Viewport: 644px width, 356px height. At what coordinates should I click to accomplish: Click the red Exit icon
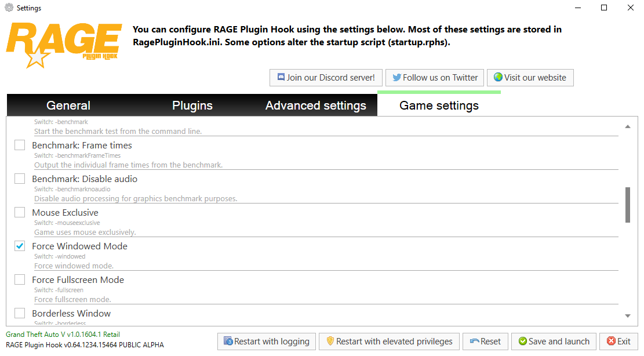pyautogui.click(x=611, y=342)
